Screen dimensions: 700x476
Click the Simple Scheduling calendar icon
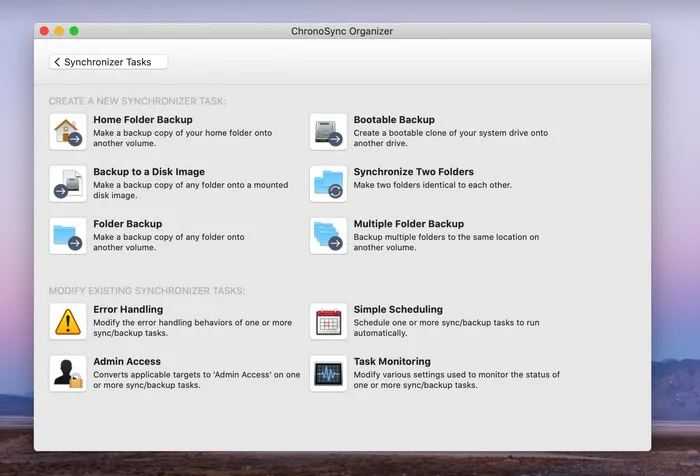tap(328, 322)
